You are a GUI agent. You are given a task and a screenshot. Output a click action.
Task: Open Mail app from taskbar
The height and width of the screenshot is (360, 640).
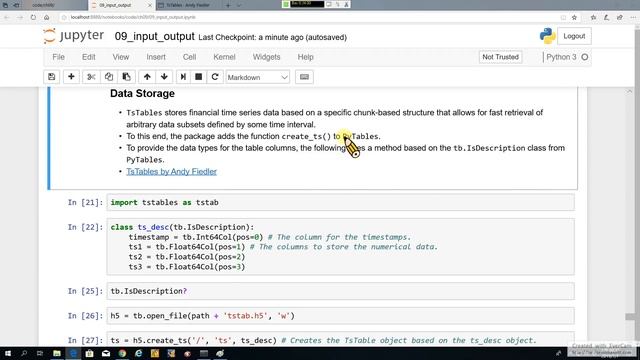click(x=106, y=353)
